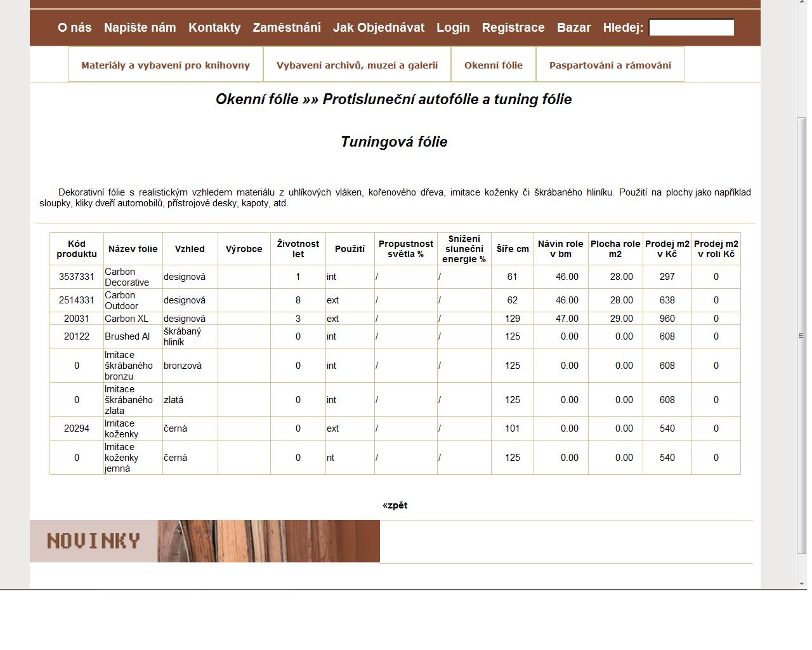Switch to the Okenní fólie tab
812x650 pixels.
tap(494, 65)
